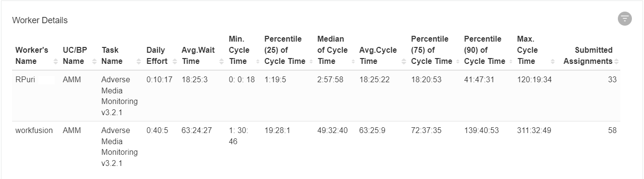Click the Worker's Name column header
The height and width of the screenshot is (179, 644).
[x=32, y=56]
